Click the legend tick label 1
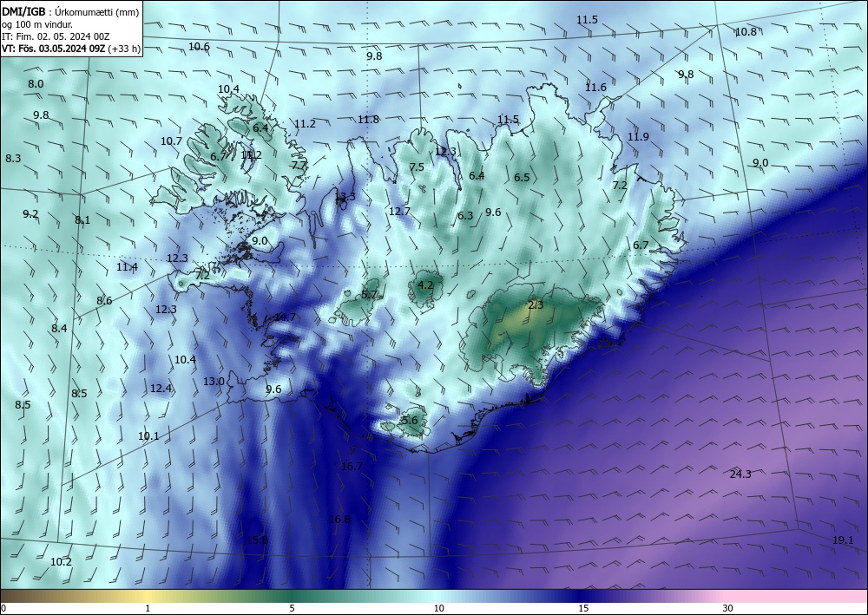This screenshot has height=615, width=868. [x=148, y=609]
